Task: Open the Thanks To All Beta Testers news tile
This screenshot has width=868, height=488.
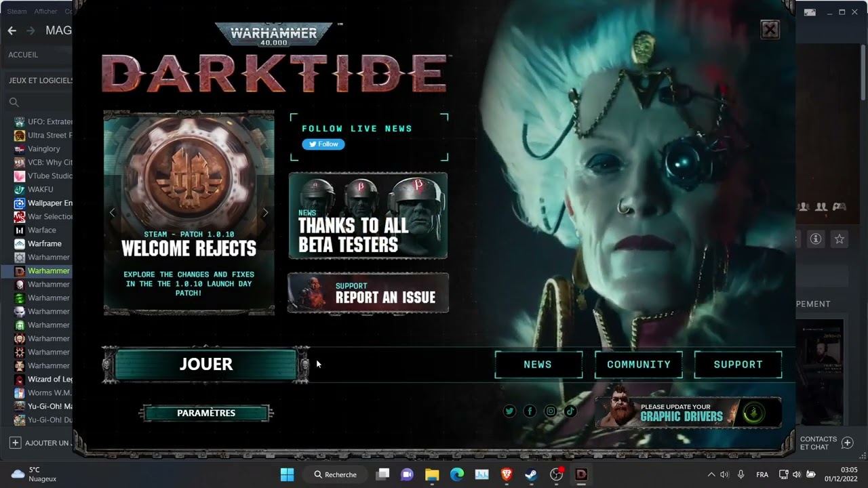Action: coord(368,216)
